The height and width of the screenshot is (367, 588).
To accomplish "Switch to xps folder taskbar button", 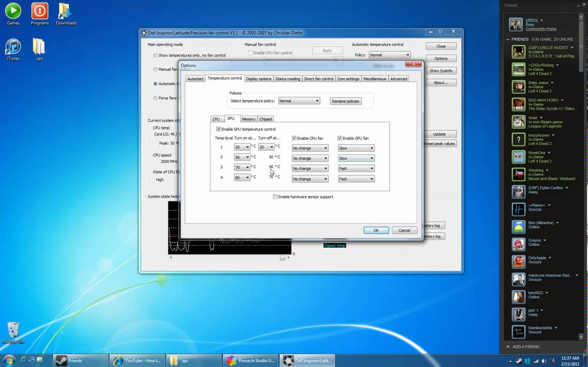I will (194, 360).
